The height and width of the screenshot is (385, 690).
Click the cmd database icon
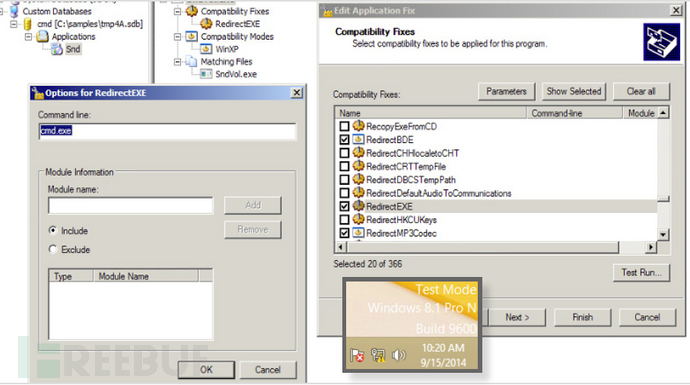pos(28,24)
